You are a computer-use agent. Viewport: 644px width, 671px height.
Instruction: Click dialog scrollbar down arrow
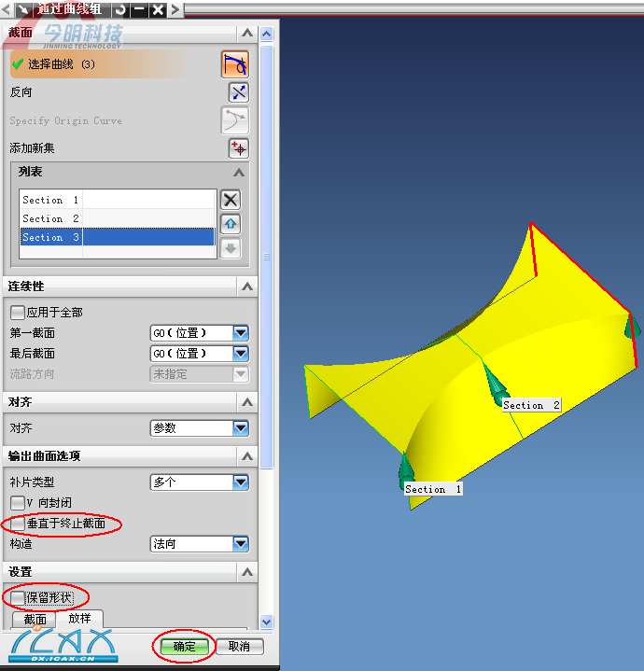(266, 622)
